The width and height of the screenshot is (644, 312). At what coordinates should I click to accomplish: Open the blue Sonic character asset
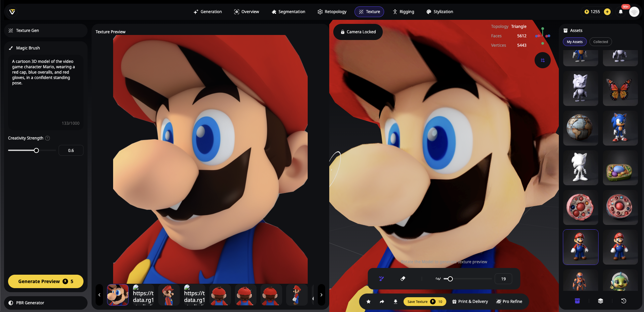tap(620, 128)
